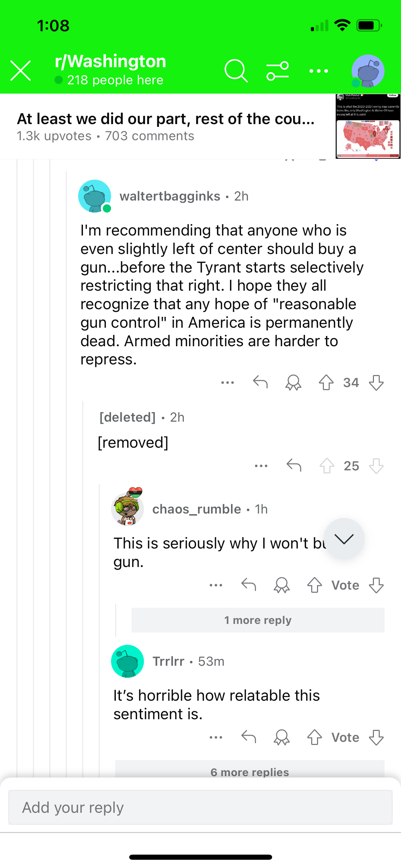Open the comment sort filter icon
Viewport: 401px width, 868px height.
(x=278, y=71)
